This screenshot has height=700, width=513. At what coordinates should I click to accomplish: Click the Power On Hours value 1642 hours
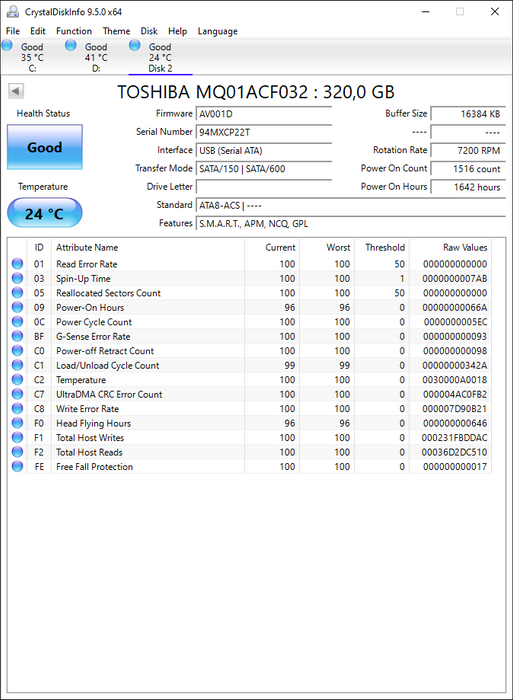468,187
